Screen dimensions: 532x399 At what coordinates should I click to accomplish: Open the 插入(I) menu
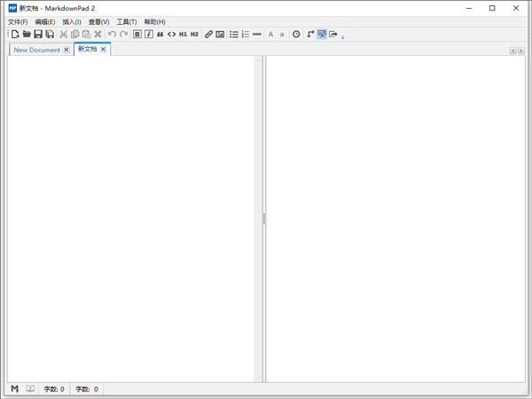72,22
